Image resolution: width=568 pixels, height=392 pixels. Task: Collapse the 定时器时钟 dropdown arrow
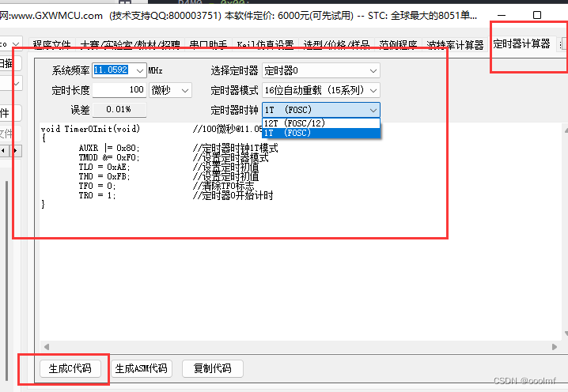click(x=373, y=110)
